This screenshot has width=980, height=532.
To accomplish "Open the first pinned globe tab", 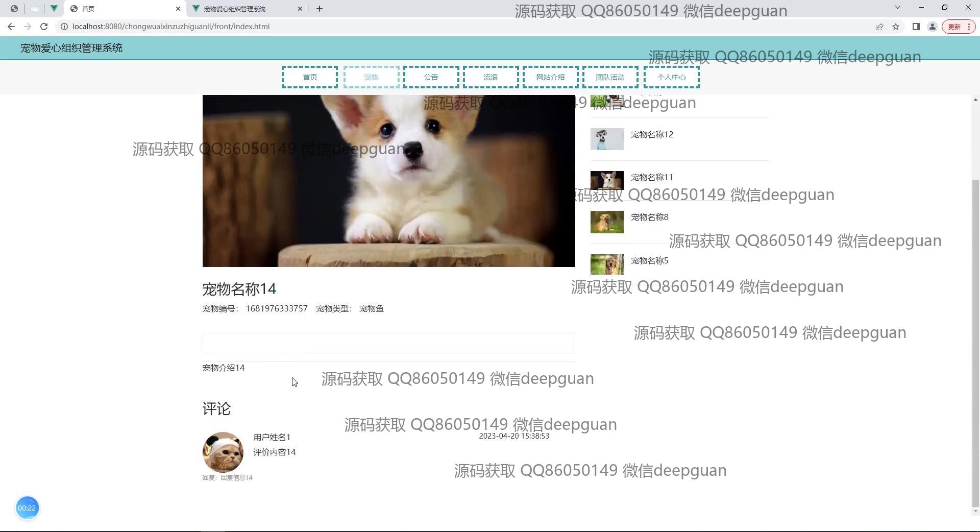I will pos(14,9).
